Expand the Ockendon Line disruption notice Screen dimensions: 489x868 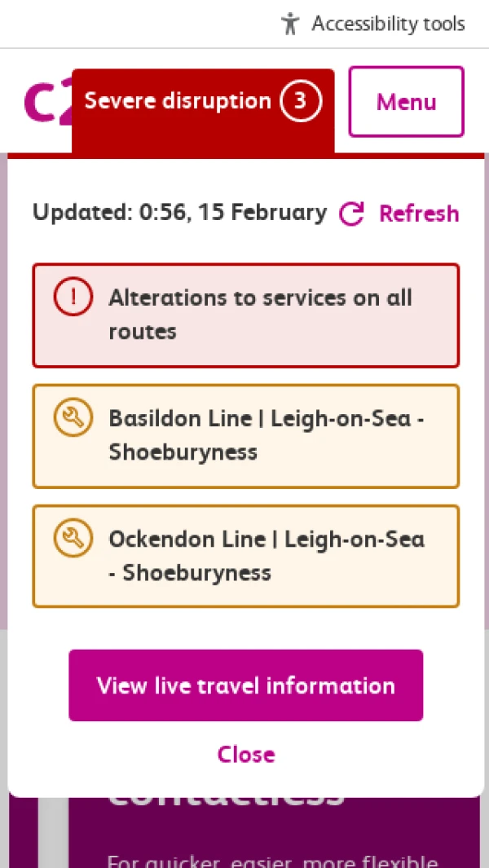[x=266, y=556]
